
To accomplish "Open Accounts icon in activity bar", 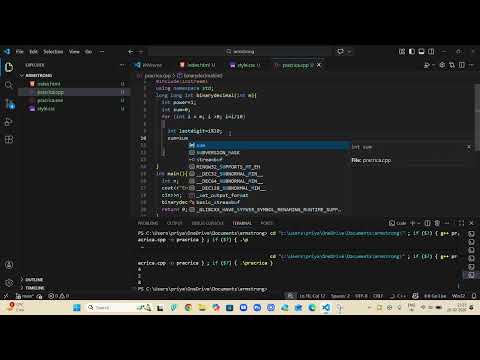I will 9,265.
